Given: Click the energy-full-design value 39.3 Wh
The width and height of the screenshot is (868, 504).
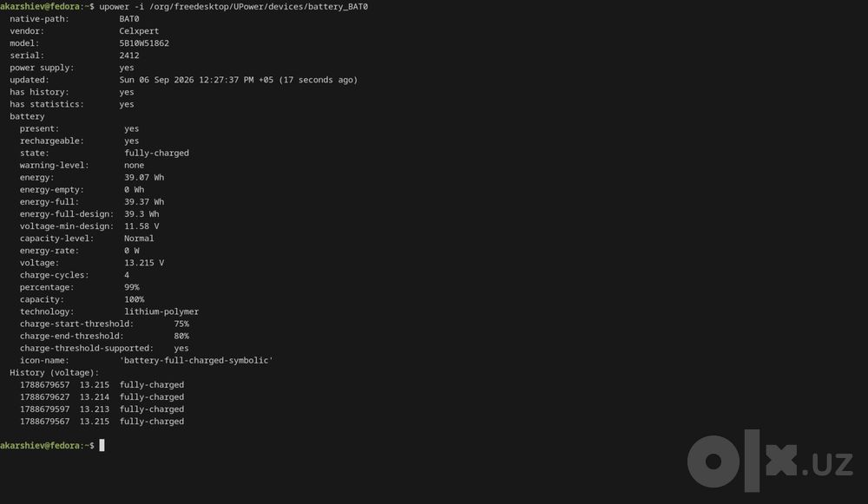Looking at the screenshot, I should pos(141,213).
